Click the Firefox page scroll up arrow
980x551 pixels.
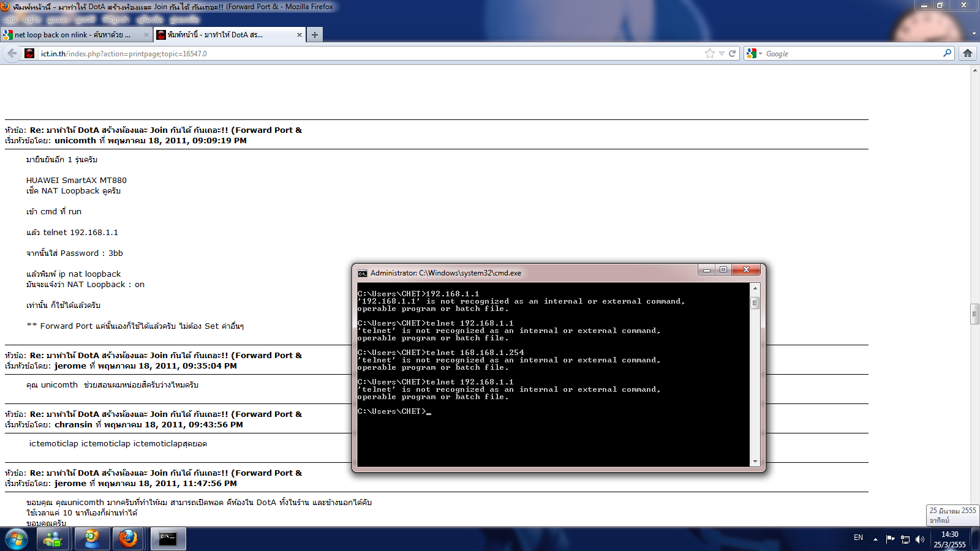pos(974,70)
